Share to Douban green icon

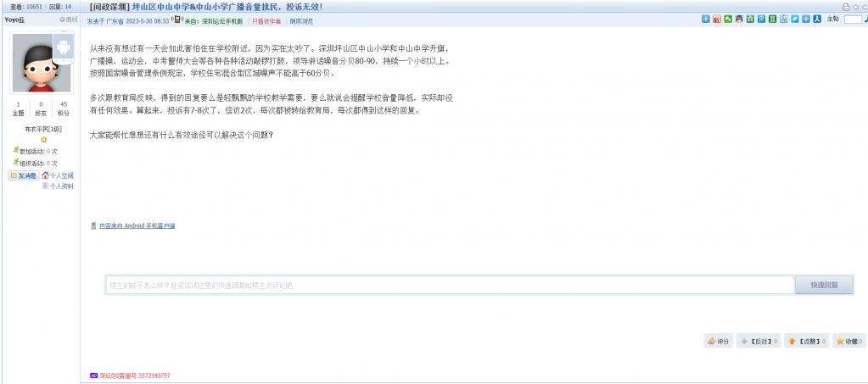point(772,19)
